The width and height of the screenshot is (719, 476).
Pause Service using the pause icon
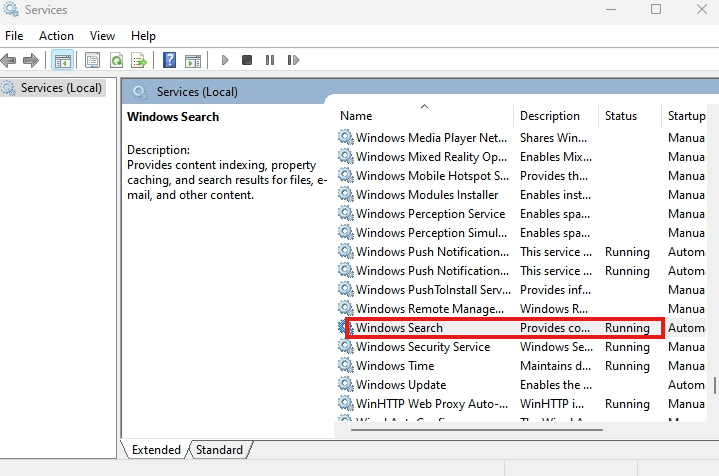(x=270, y=60)
